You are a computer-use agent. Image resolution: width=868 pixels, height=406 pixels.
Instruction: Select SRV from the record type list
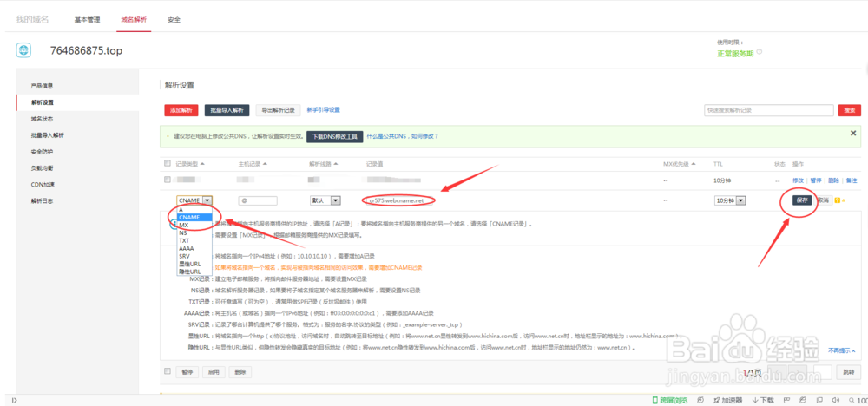coord(194,257)
